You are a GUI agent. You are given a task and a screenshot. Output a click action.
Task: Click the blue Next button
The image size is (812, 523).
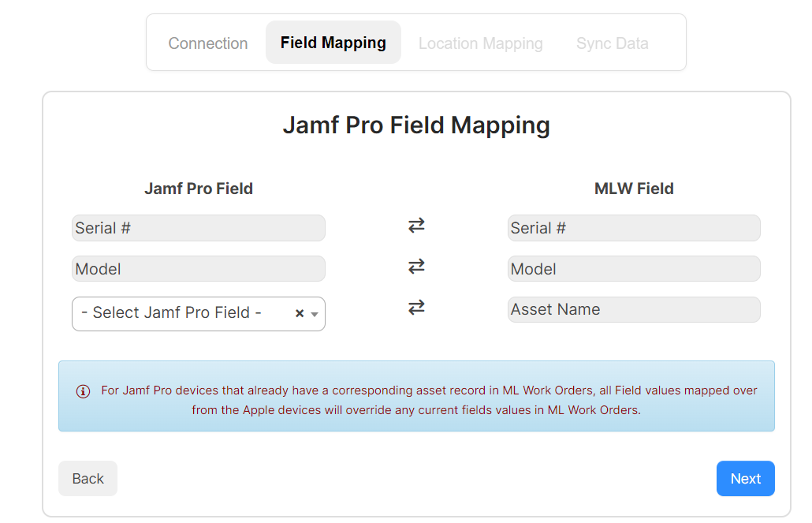(x=745, y=479)
